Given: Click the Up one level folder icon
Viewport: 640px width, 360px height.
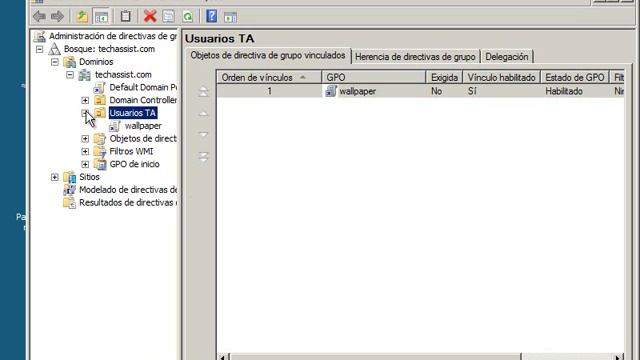Looking at the screenshot, I should (x=82, y=16).
